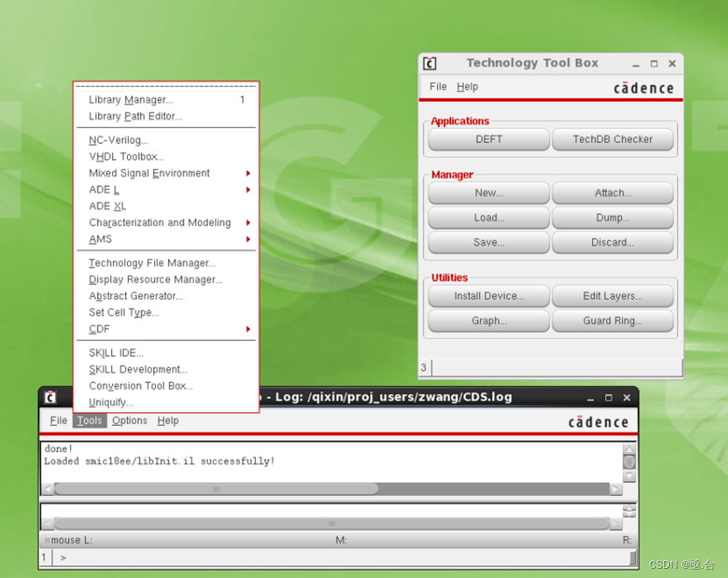Open Options menu in log window

[130, 421]
